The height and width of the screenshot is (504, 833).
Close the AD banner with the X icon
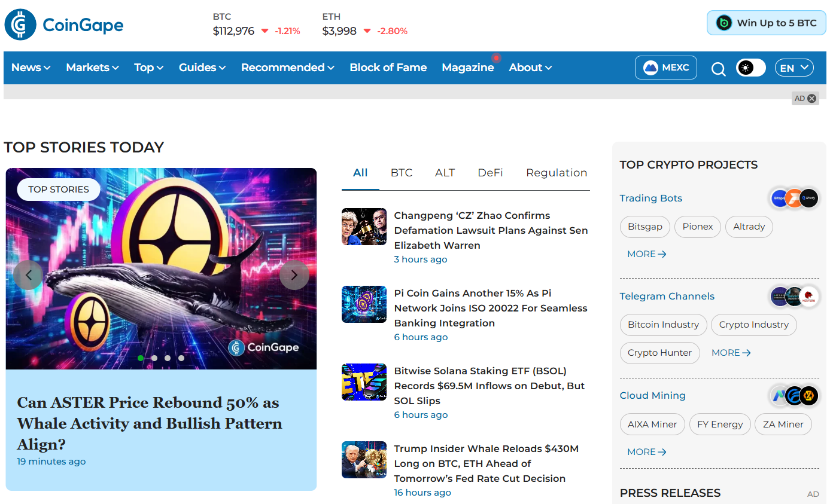[812, 99]
